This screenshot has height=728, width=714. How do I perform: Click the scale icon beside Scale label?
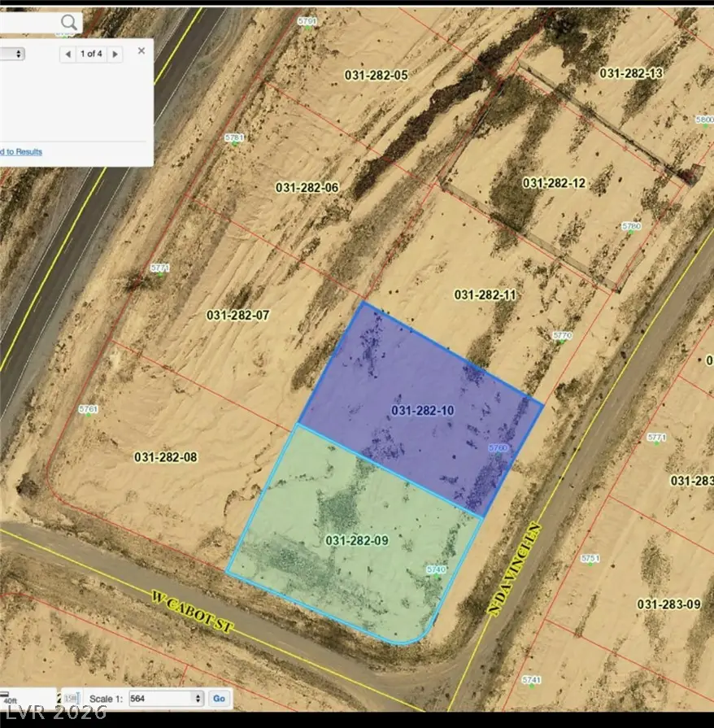(x=71, y=698)
